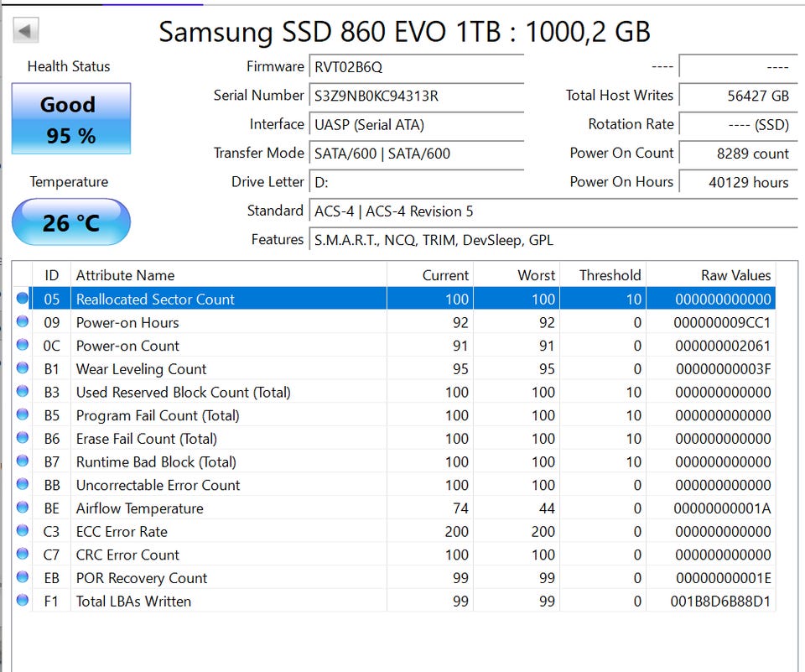This screenshot has height=672, width=805.
Task: Click the status dot for Uncorrectable Error Count
Action: (x=23, y=484)
